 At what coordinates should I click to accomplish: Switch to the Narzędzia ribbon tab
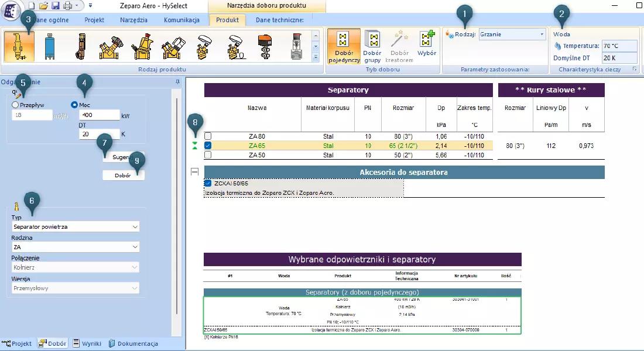click(x=133, y=20)
